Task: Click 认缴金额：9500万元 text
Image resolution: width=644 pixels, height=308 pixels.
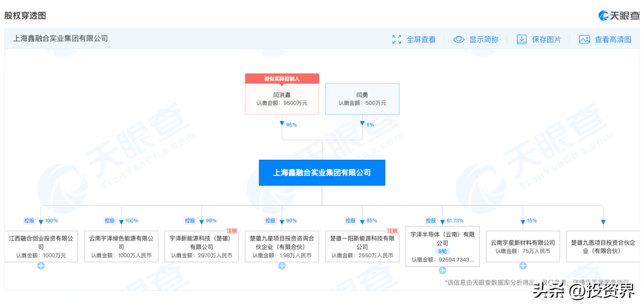Action: pos(281,104)
